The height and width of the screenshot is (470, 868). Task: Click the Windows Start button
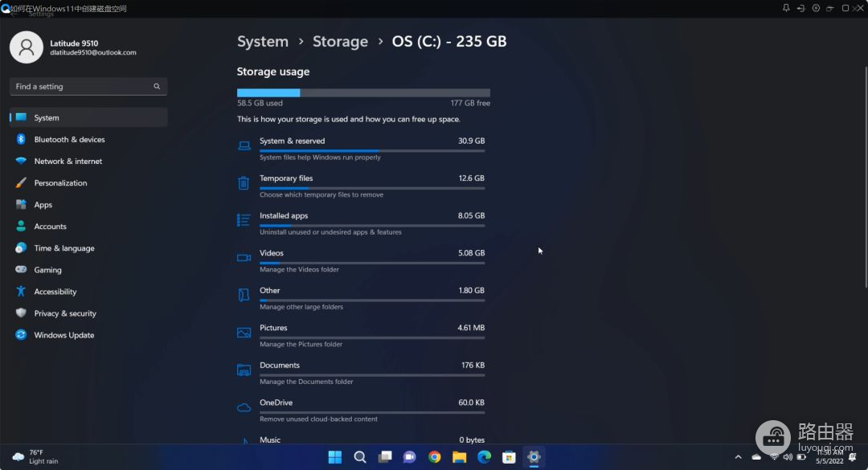pos(335,456)
